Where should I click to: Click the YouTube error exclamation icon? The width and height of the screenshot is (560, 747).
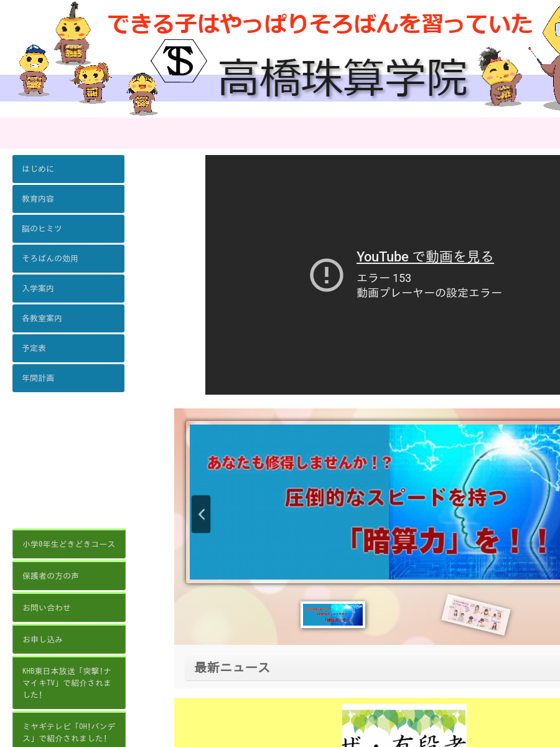point(327,275)
